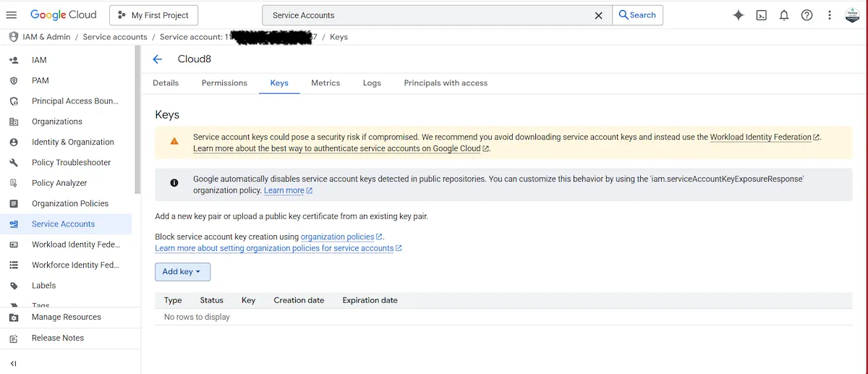This screenshot has height=374, width=868.
Task: Click Service accounts breadcrumb
Action: coord(115,37)
